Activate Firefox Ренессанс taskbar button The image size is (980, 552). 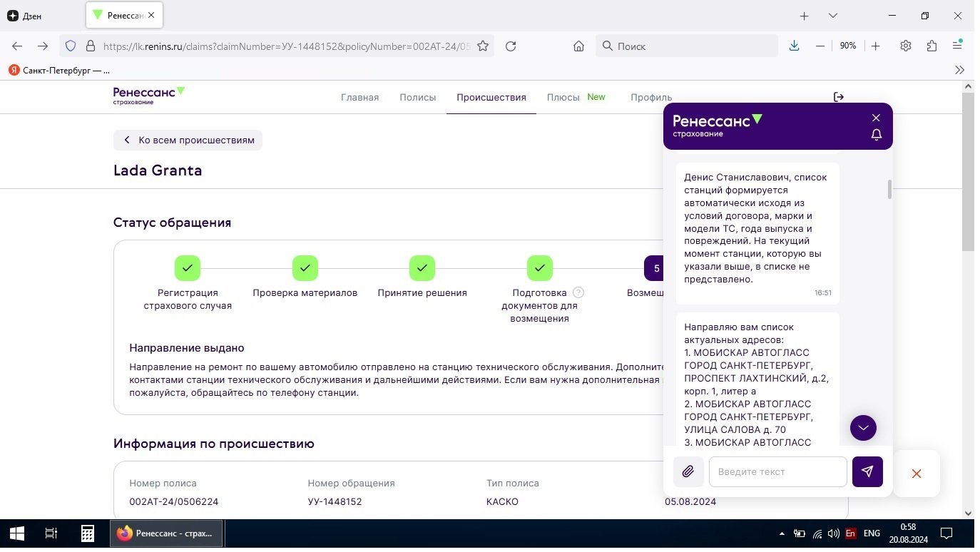point(166,533)
